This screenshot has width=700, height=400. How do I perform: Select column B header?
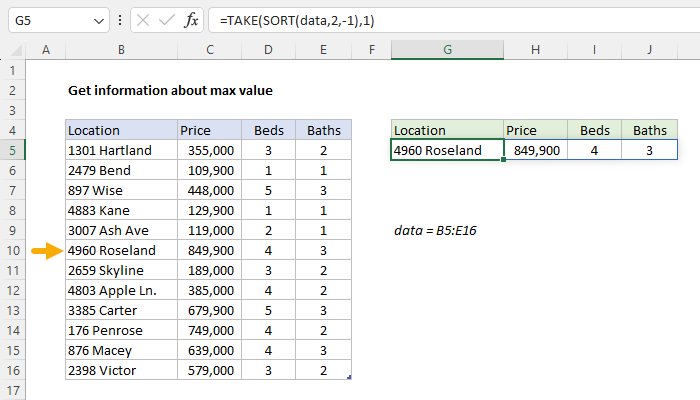click(121, 50)
